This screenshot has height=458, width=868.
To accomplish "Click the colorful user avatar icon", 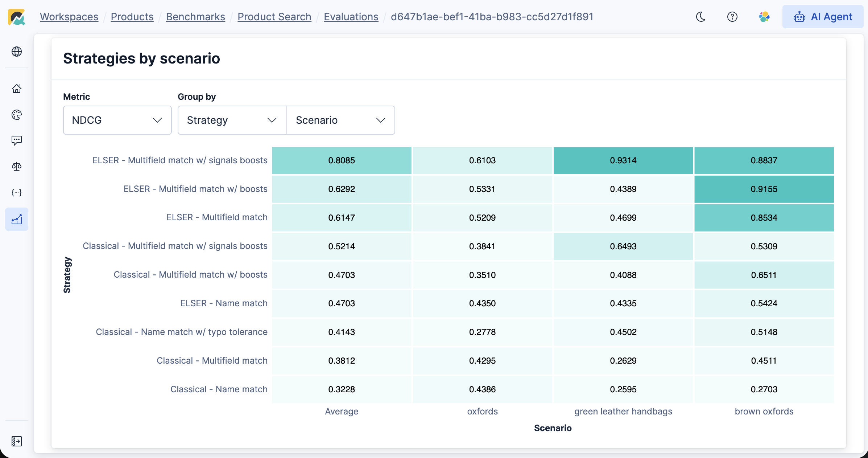I will 764,17.
